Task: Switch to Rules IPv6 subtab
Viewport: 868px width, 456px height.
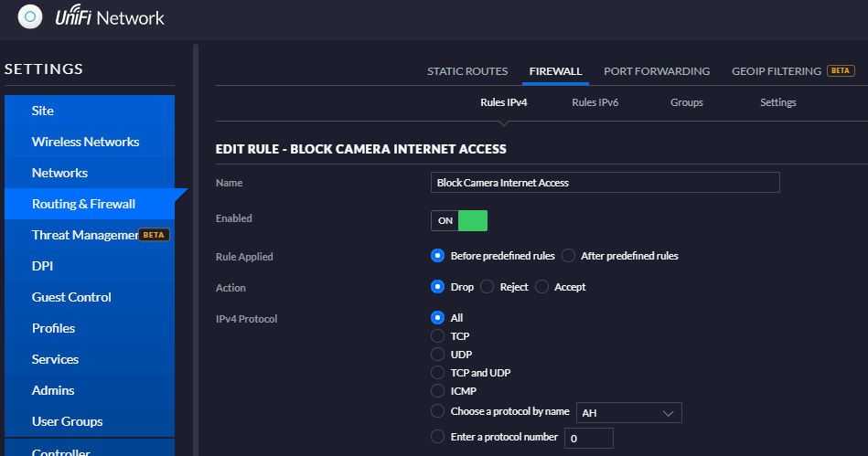Action: pyautogui.click(x=595, y=102)
